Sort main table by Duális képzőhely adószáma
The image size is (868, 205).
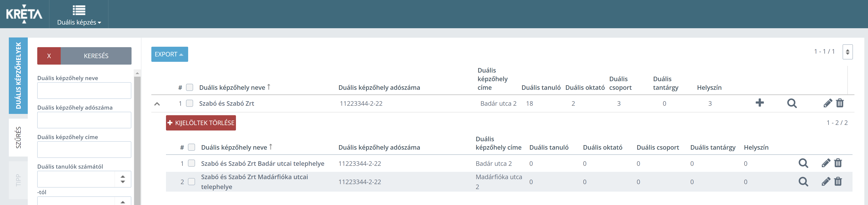pyautogui.click(x=379, y=87)
